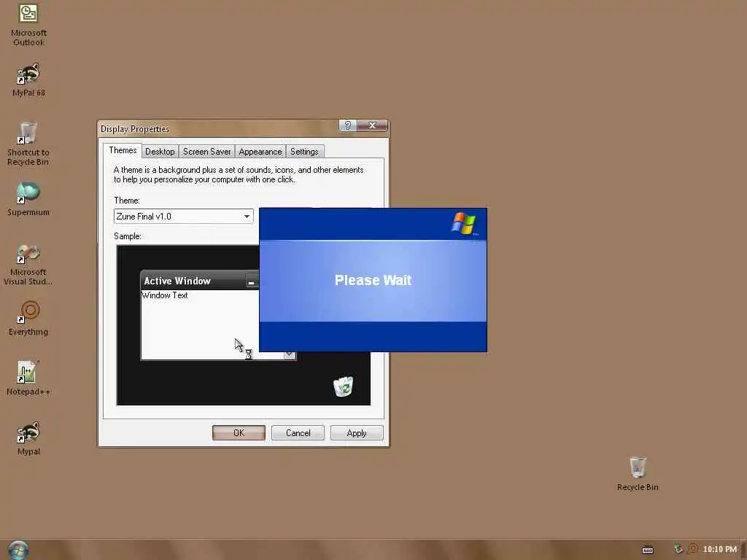Switch to the Appearance tab
This screenshot has width=747, height=560.
[x=260, y=152]
